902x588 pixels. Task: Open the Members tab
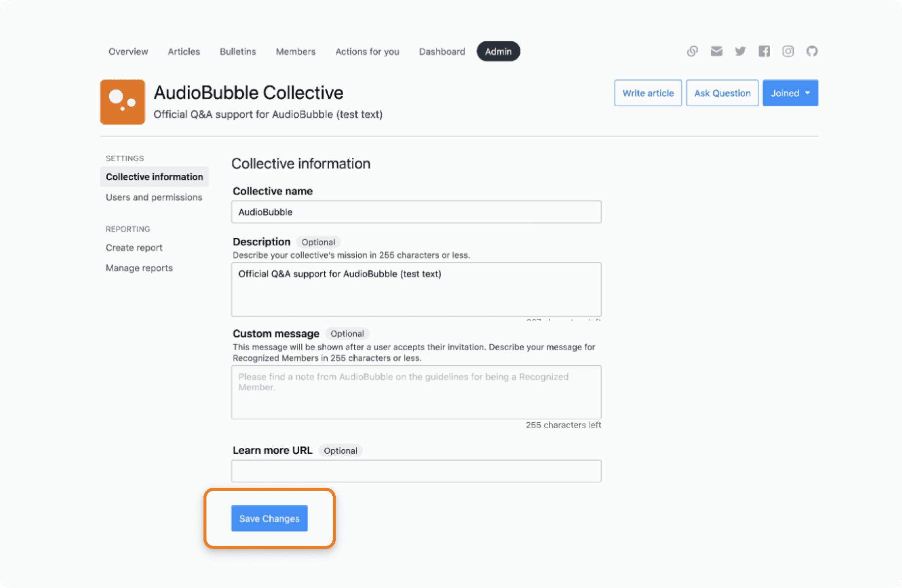296,52
